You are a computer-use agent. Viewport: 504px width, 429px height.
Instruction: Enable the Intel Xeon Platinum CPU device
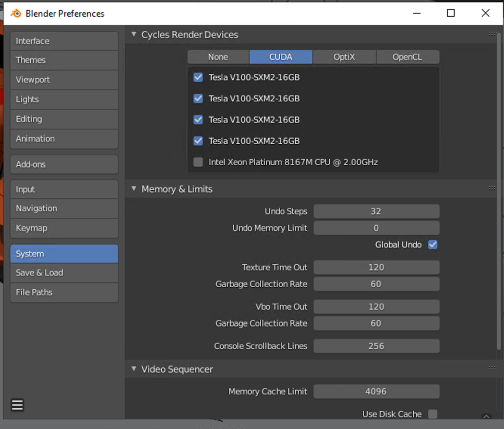click(198, 162)
